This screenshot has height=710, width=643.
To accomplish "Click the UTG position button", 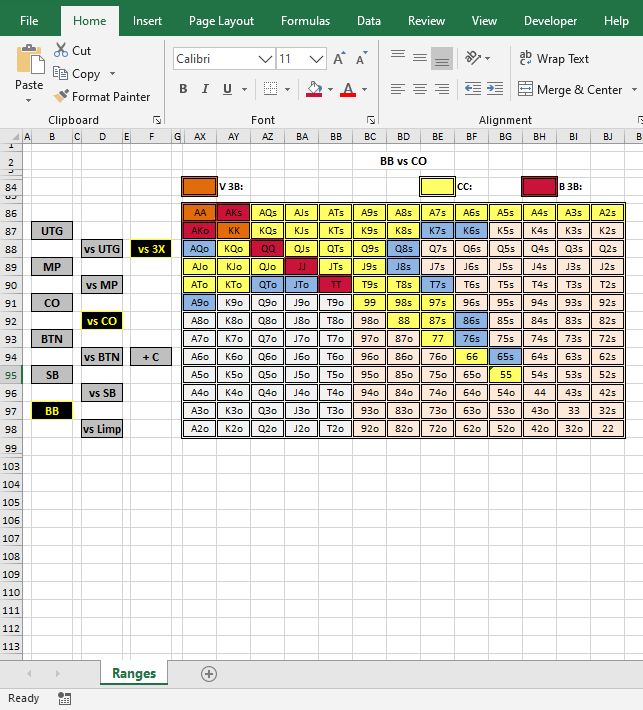I will tap(52, 231).
